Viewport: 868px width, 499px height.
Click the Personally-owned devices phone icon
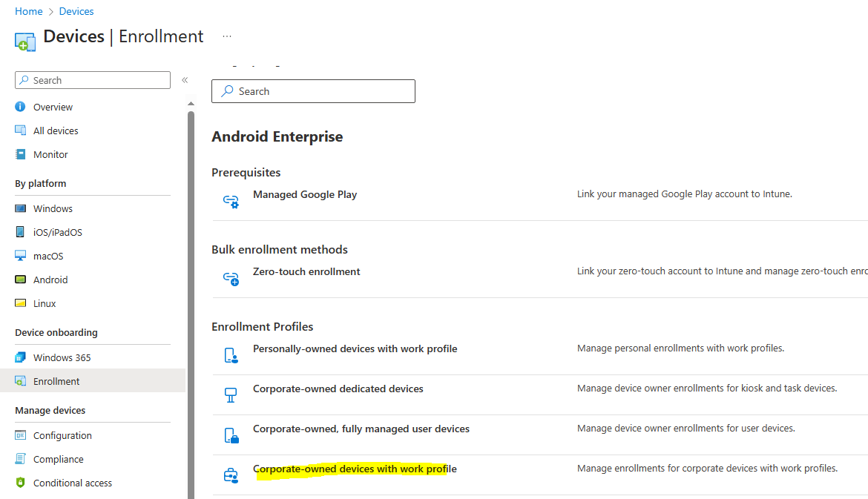point(231,355)
